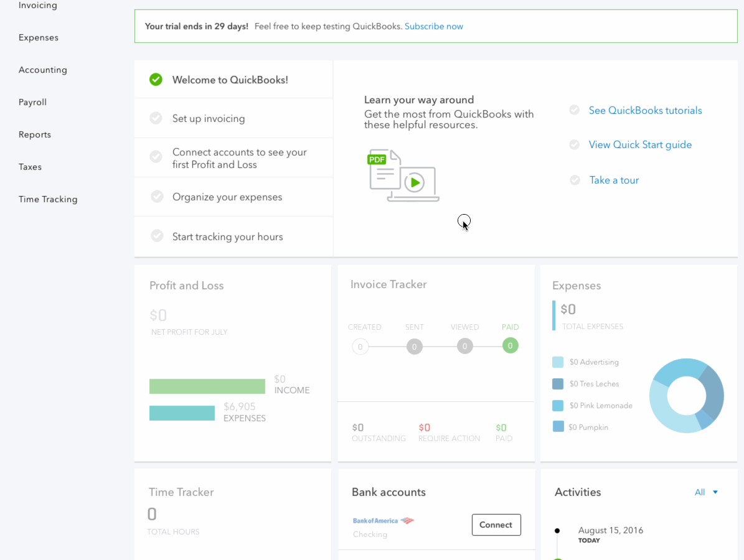
Task: Go to Accounting in the sidebar
Action: tap(43, 70)
